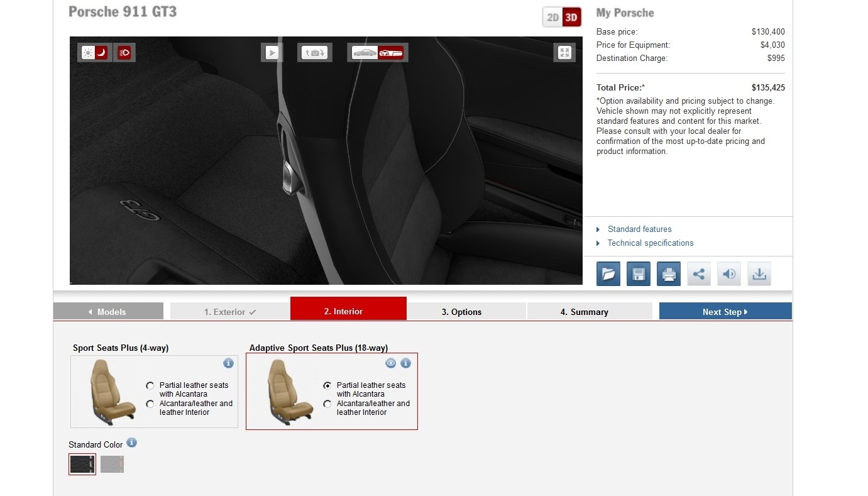Click eye icon for Adaptive Sport Seats
Viewport: 868px width, 496px height.
[390, 363]
